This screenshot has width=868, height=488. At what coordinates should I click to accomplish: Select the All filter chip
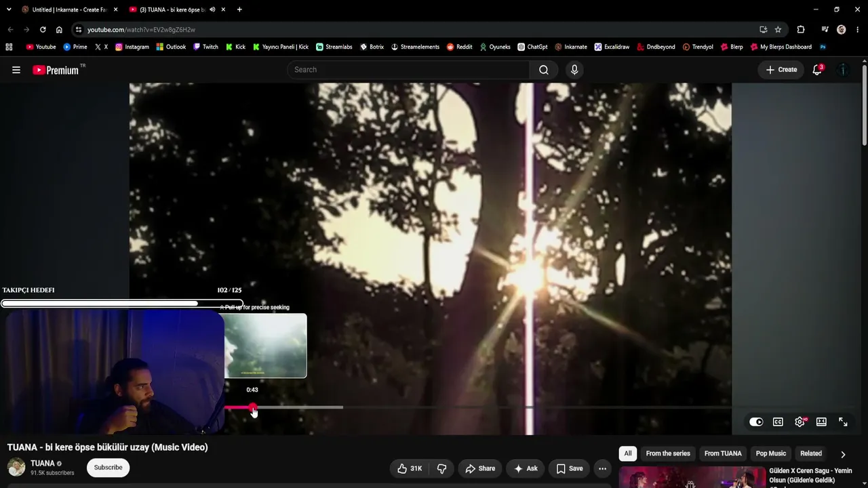(x=628, y=453)
